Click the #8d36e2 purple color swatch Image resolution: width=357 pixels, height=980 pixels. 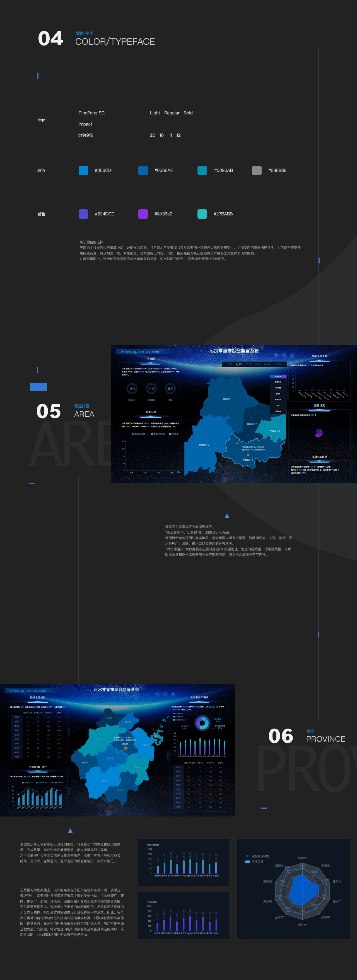(x=143, y=214)
